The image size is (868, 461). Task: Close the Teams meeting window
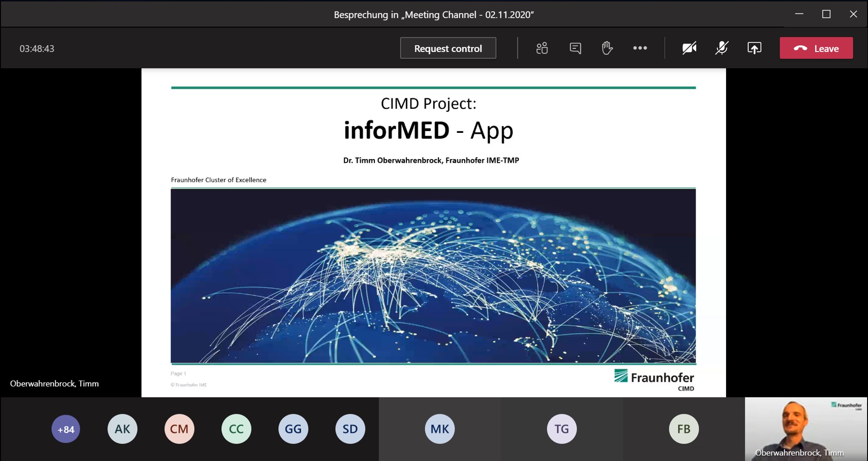853,14
